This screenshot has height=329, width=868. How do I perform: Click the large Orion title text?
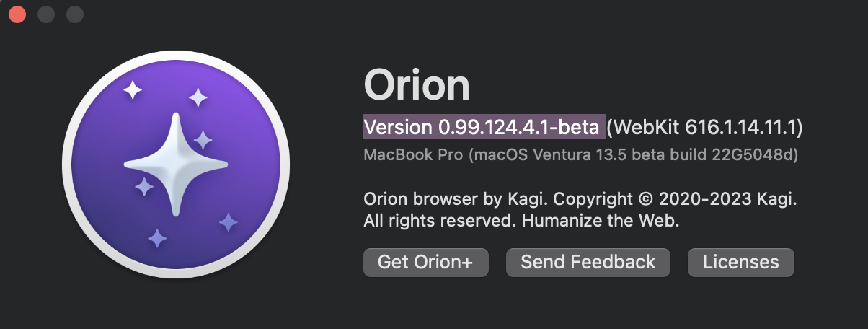click(417, 85)
